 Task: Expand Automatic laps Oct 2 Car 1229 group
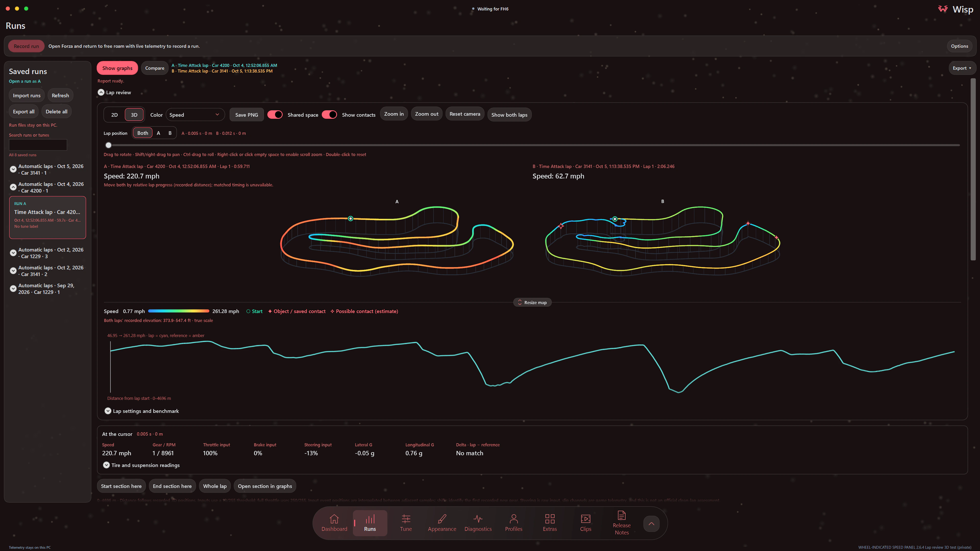click(x=13, y=253)
